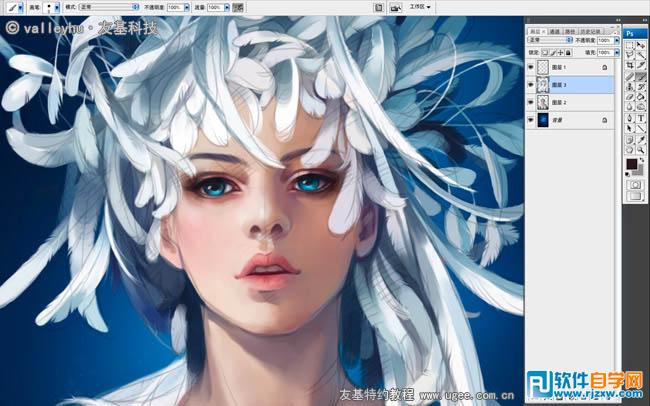The image size is (650, 406).
Task: Toggle the Brushes palette button
Action: click(378, 7)
